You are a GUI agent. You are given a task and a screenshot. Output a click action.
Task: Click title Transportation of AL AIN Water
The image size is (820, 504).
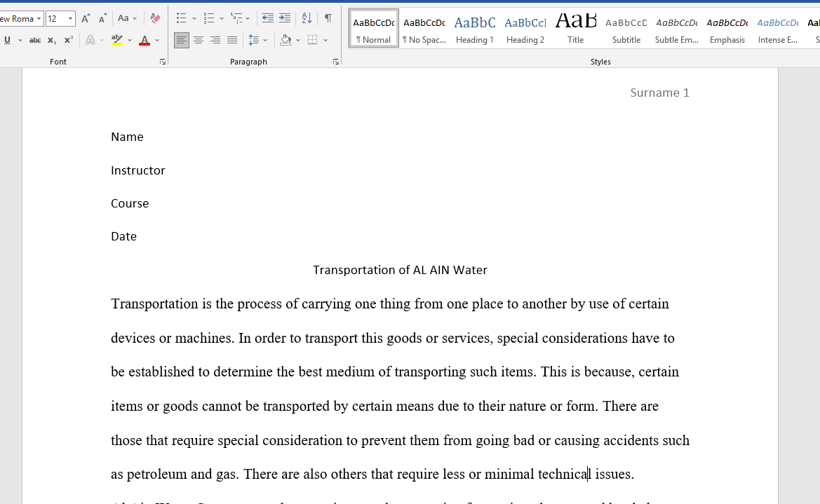click(x=400, y=270)
